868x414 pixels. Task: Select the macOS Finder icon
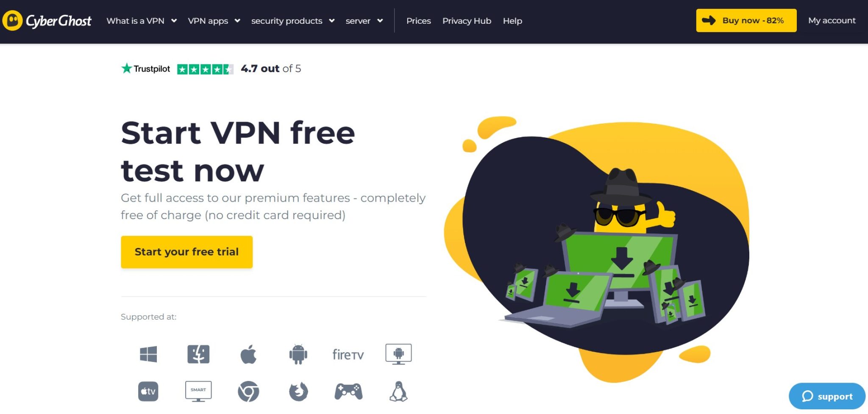tap(198, 354)
